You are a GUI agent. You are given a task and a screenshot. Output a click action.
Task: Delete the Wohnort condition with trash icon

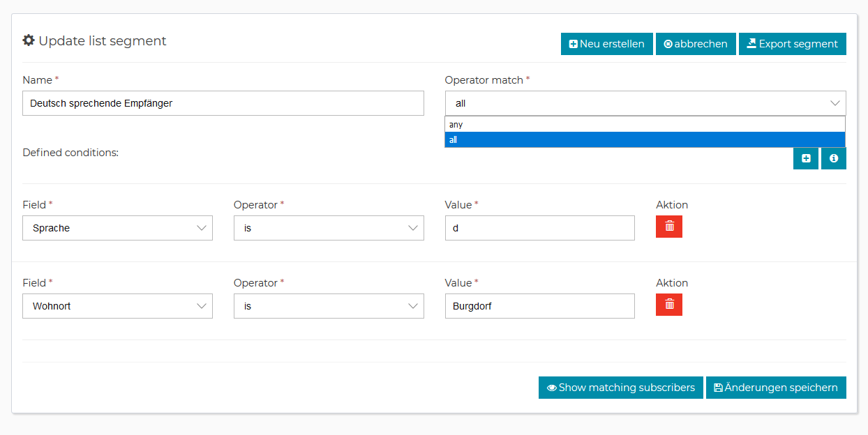coord(669,305)
